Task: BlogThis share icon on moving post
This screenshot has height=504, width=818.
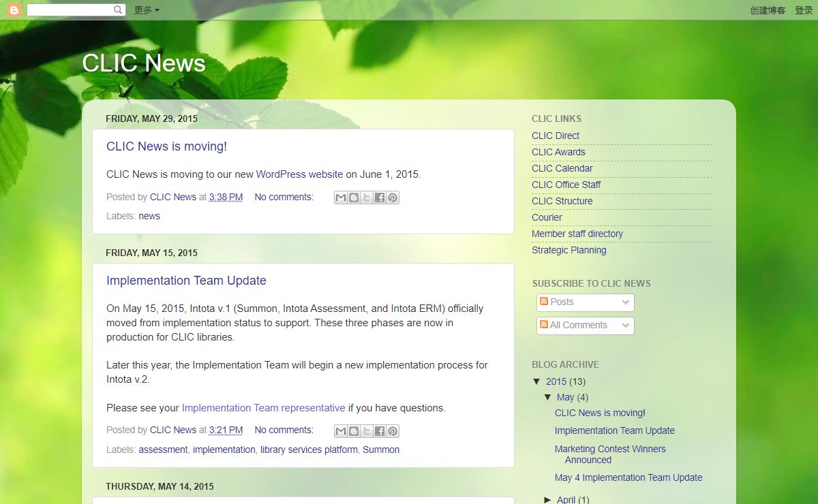Action: [x=354, y=198]
